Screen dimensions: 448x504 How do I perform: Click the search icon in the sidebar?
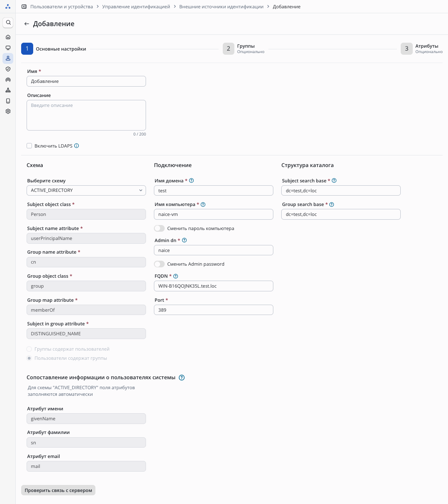(x=8, y=22)
